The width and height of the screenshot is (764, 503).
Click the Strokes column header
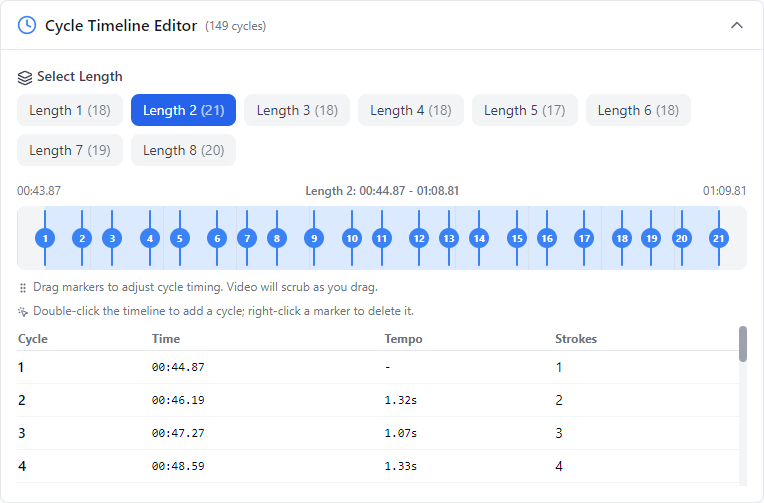(x=576, y=339)
